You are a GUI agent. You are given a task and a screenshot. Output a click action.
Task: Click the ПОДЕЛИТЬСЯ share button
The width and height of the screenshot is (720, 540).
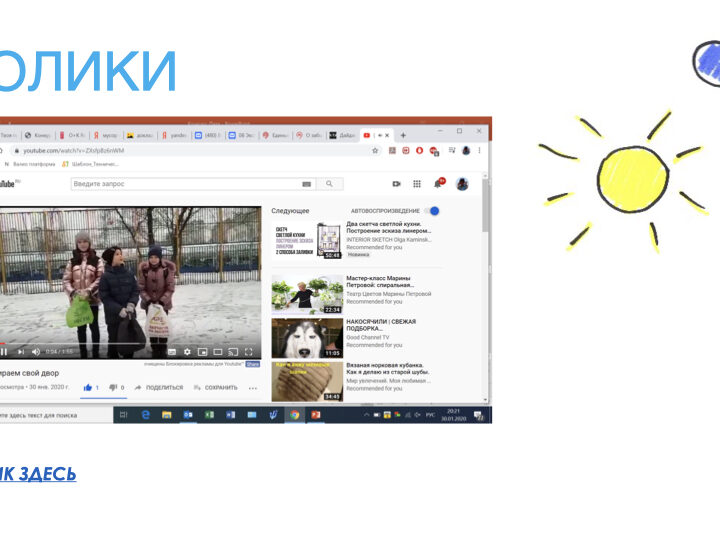159,387
